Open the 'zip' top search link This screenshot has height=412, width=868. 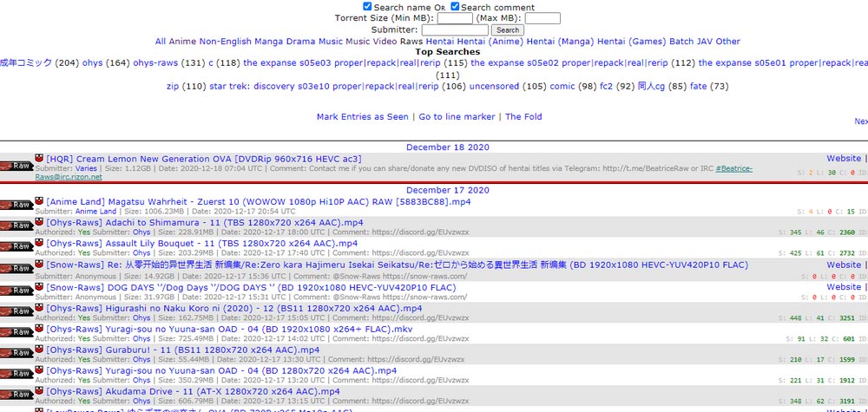173,86
